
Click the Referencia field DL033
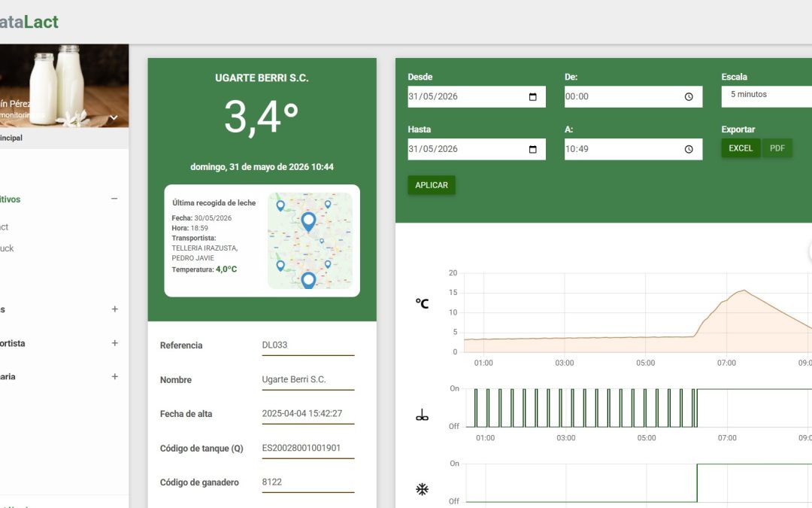tap(308, 345)
